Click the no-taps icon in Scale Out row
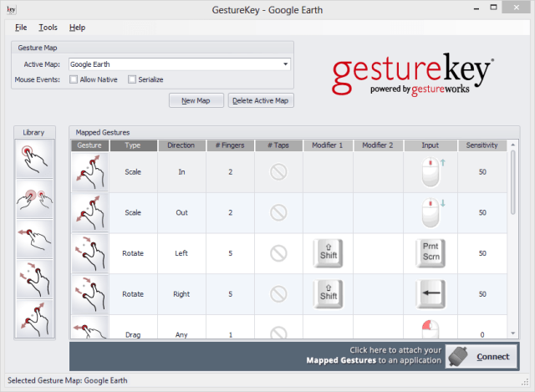This screenshot has width=535, height=392. point(278,212)
